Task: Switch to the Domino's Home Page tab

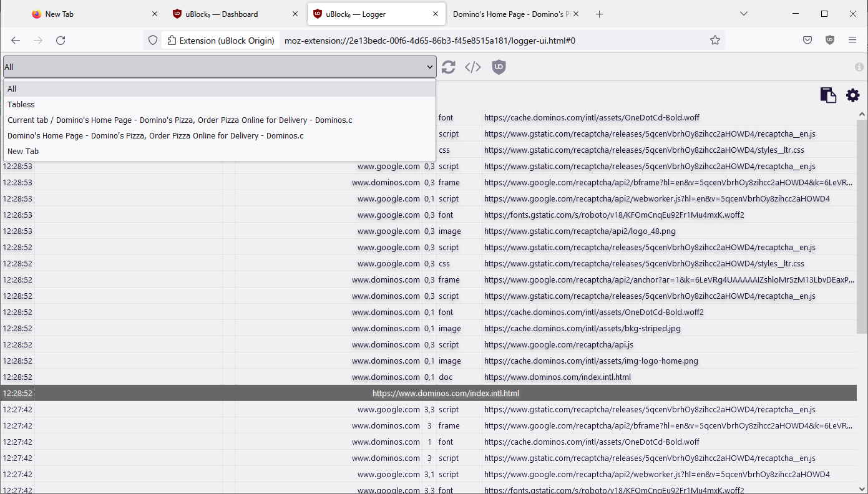Action: (x=512, y=13)
